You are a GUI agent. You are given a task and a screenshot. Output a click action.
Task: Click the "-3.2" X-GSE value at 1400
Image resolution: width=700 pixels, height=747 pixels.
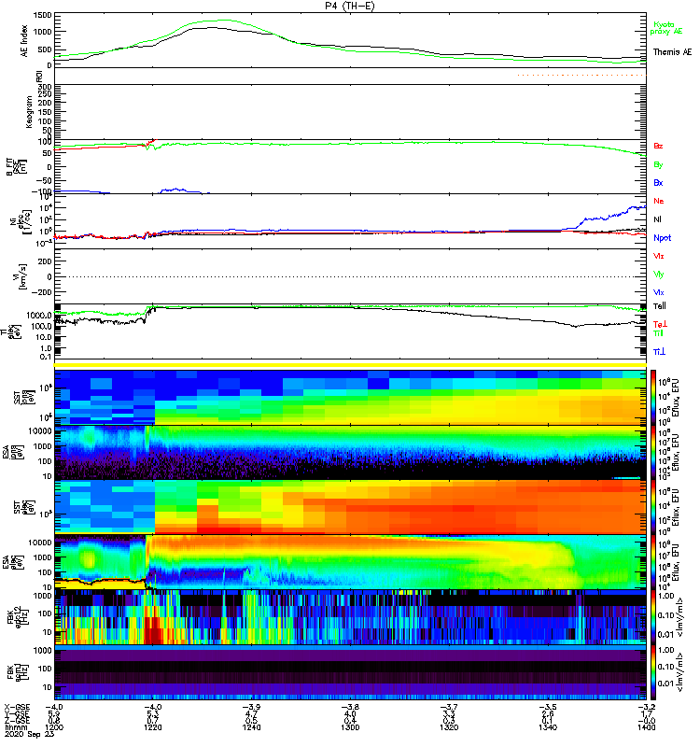coord(648,707)
